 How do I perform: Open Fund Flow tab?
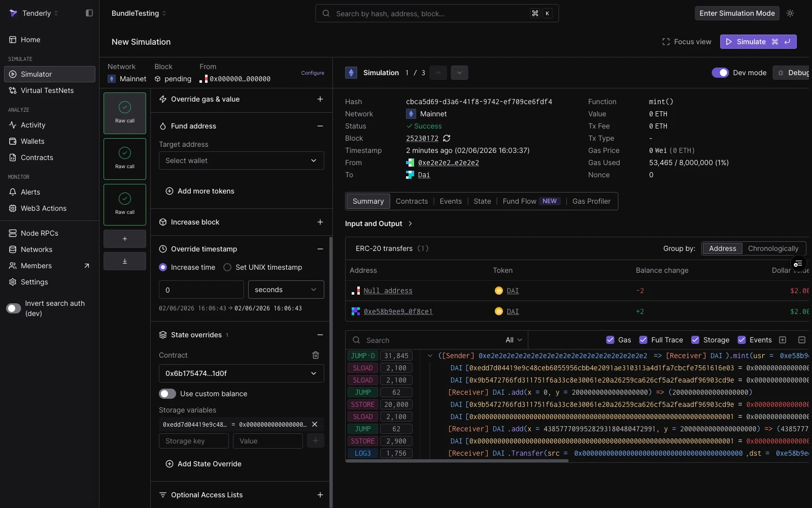pyautogui.click(x=531, y=201)
